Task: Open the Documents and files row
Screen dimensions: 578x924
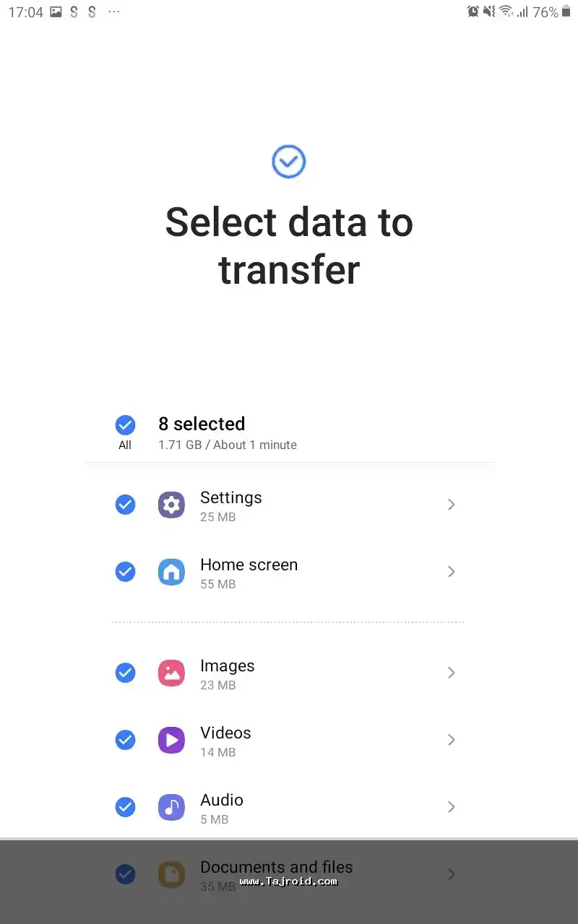Action: [276, 867]
